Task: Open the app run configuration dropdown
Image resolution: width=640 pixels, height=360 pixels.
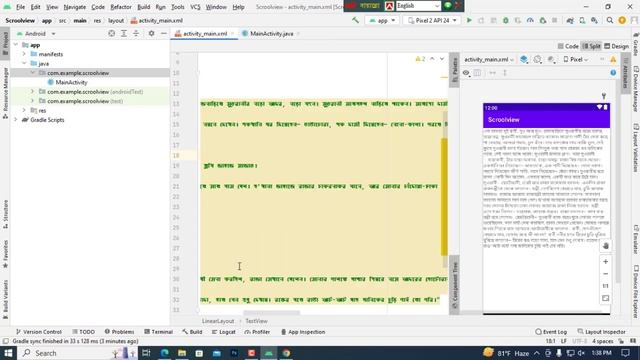Action: tap(382, 20)
